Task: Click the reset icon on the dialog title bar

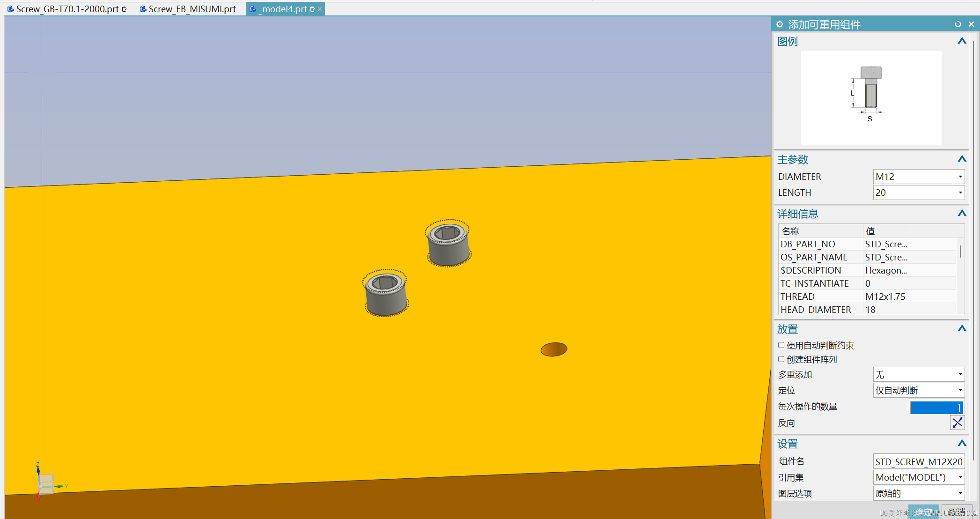Action: pos(958,24)
